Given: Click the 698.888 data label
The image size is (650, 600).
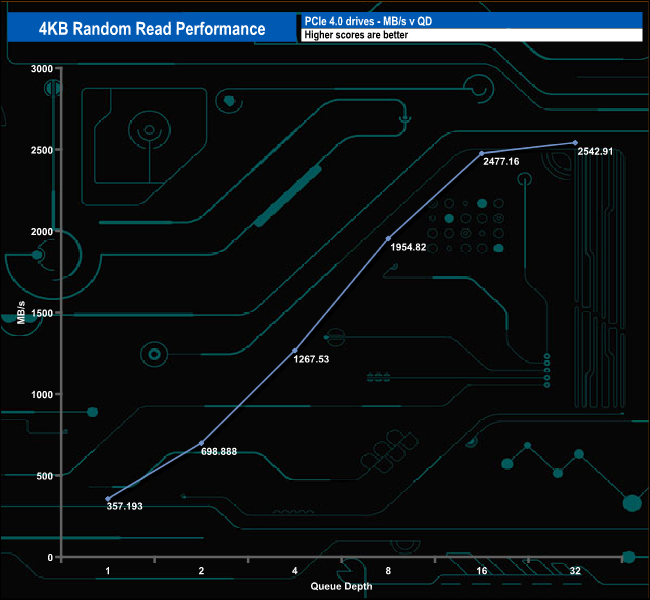Looking at the screenshot, I should tap(220, 452).
